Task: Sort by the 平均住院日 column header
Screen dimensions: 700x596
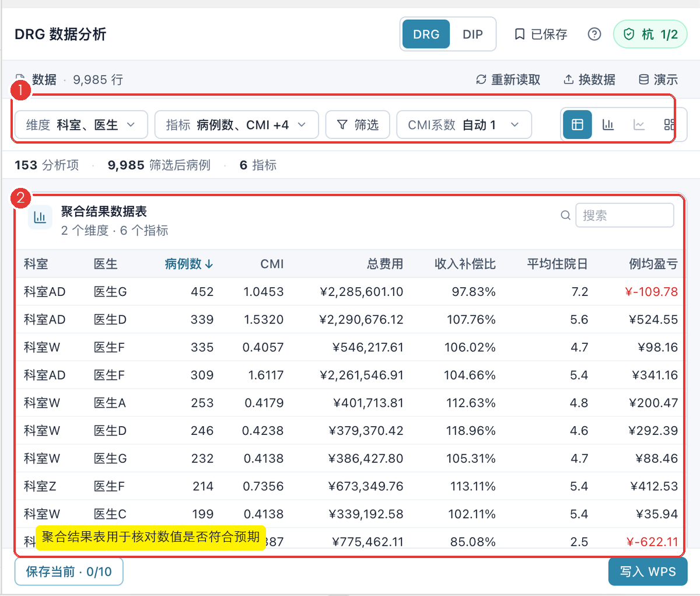Action: click(x=557, y=264)
